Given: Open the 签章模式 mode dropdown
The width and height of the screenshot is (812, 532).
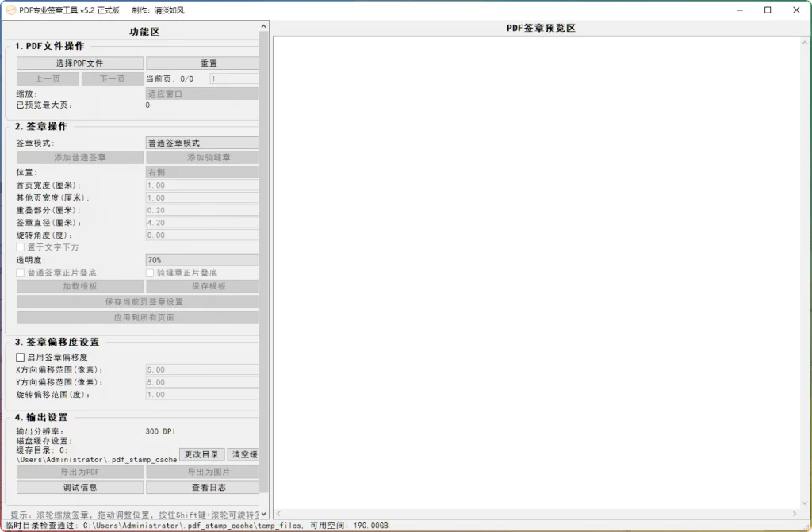Looking at the screenshot, I should [201, 143].
